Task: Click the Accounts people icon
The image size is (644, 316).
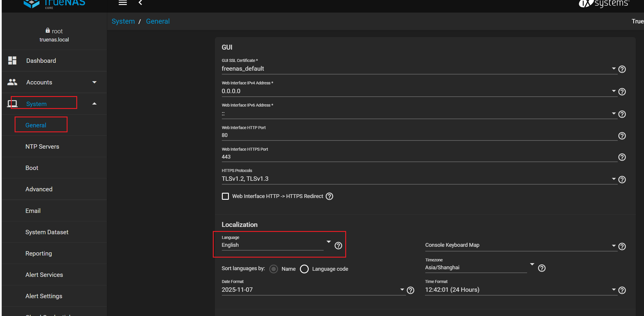Action: point(12,82)
